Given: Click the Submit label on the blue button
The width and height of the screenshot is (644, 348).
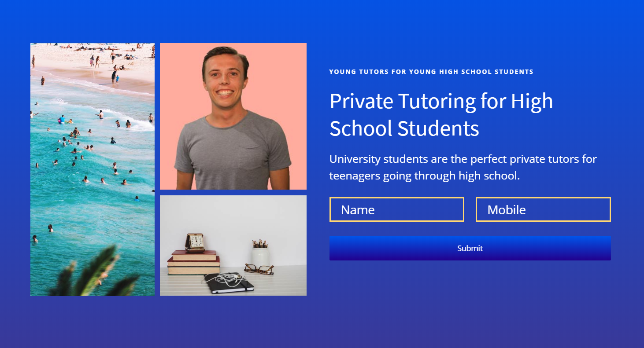Looking at the screenshot, I should (x=470, y=248).
